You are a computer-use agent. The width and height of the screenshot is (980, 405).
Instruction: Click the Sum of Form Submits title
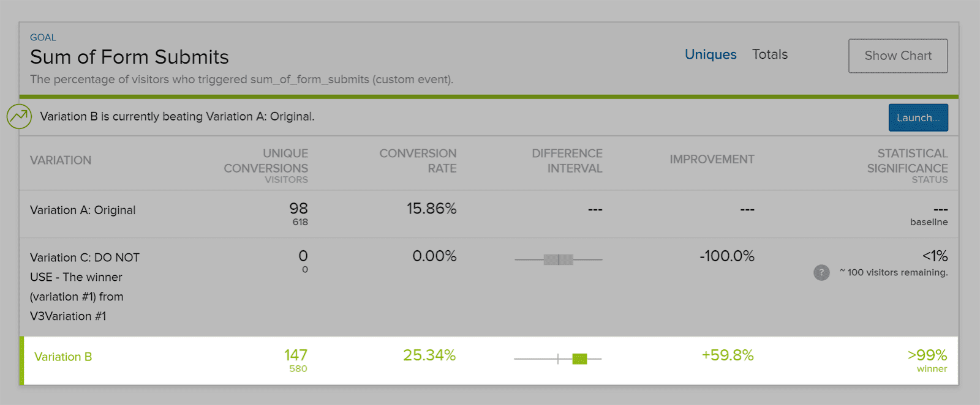(x=129, y=57)
